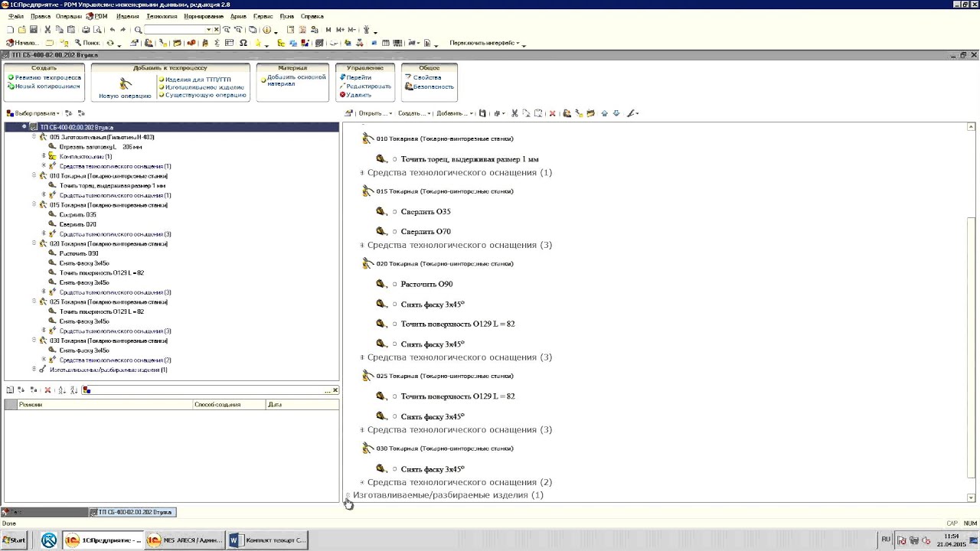Click the close X of the lower left panel

[335, 390]
